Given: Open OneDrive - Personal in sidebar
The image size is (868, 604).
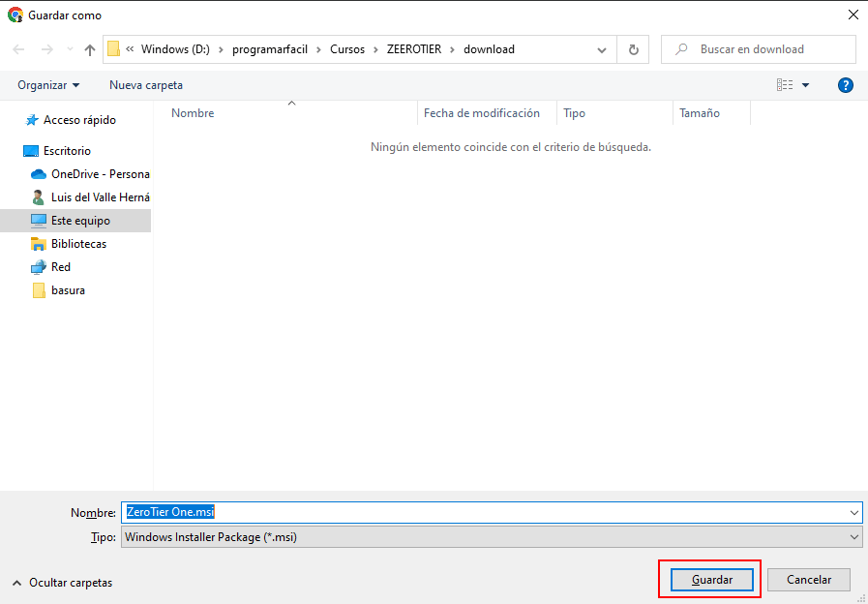Looking at the screenshot, I should click(100, 174).
